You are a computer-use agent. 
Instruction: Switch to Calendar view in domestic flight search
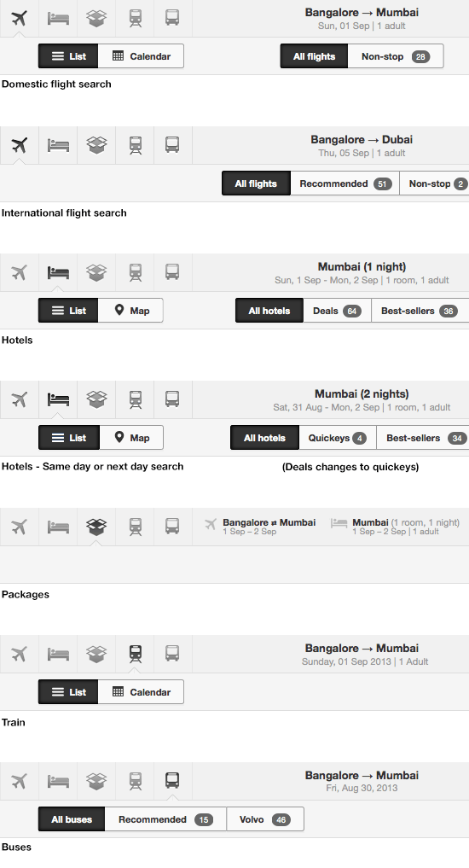pyautogui.click(x=141, y=56)
